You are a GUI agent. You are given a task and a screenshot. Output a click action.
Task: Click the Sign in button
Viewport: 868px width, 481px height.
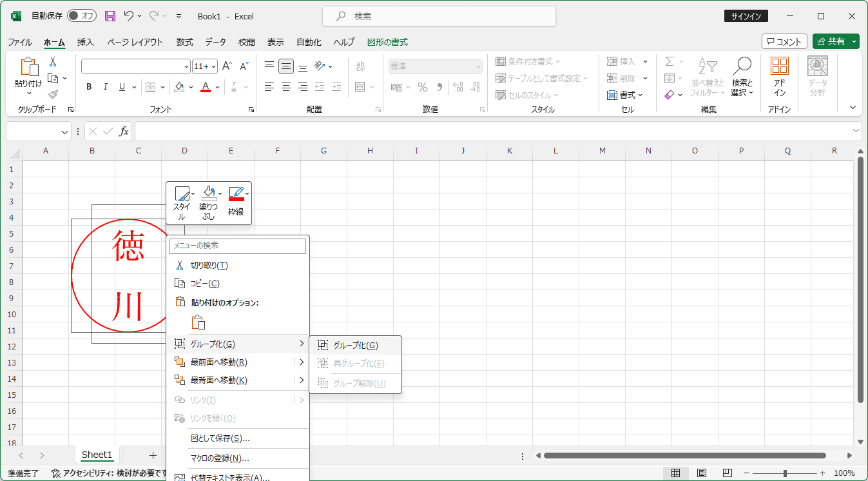click(x=746, y=16)
